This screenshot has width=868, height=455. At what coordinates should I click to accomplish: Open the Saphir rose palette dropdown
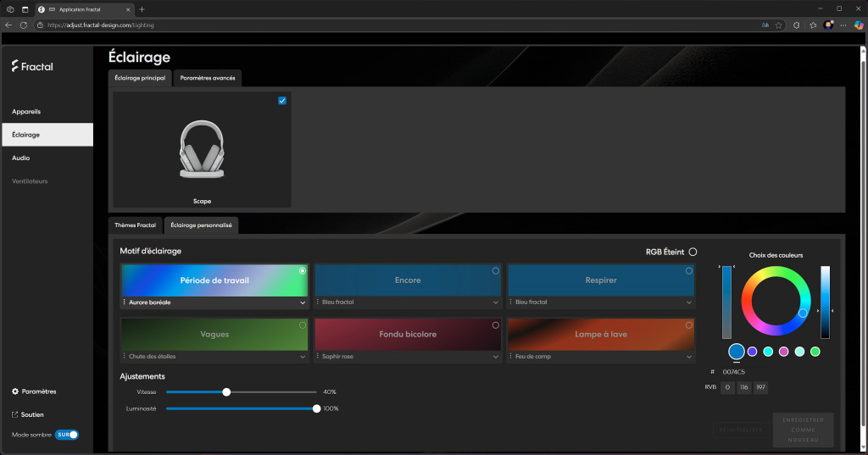[x=496, y=357]
